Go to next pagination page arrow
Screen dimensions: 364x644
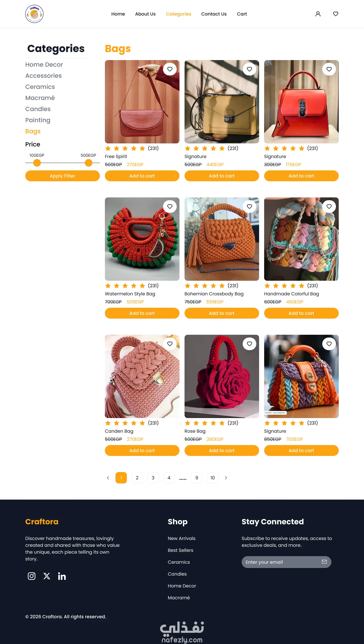(x=226, y=478)
